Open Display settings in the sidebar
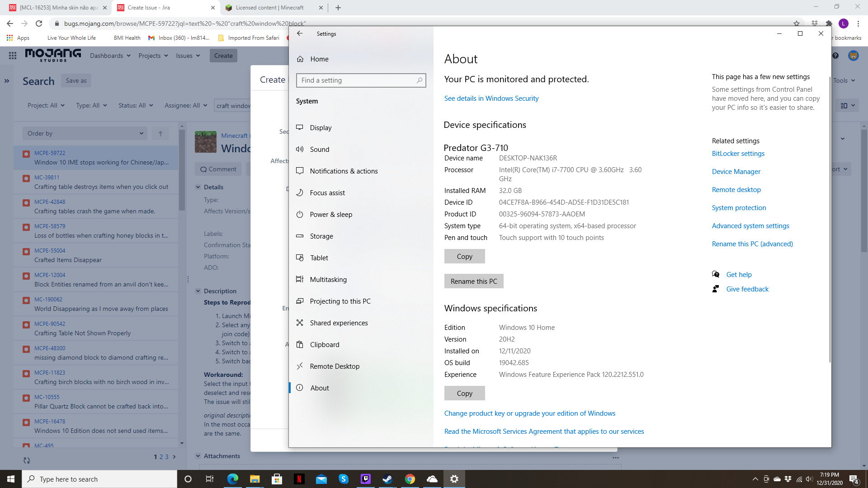 tap(321, 128)
